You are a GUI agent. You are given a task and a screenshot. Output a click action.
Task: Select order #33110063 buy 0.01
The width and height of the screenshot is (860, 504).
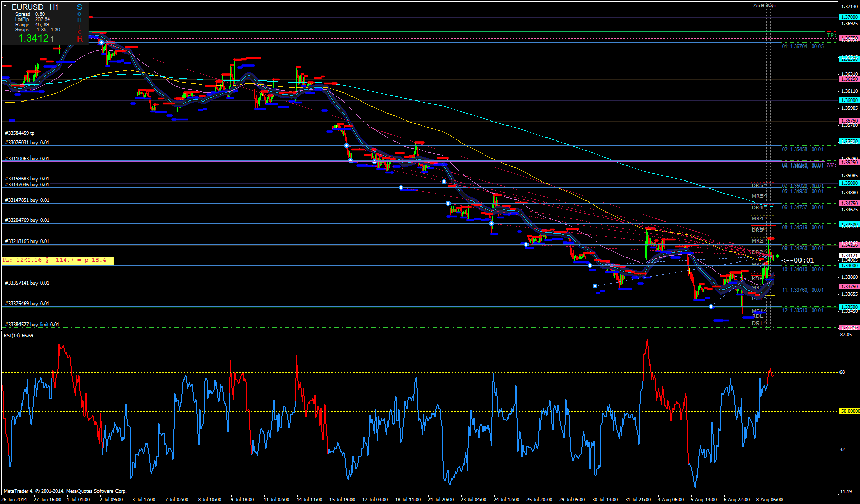click(x=27, y=159)
